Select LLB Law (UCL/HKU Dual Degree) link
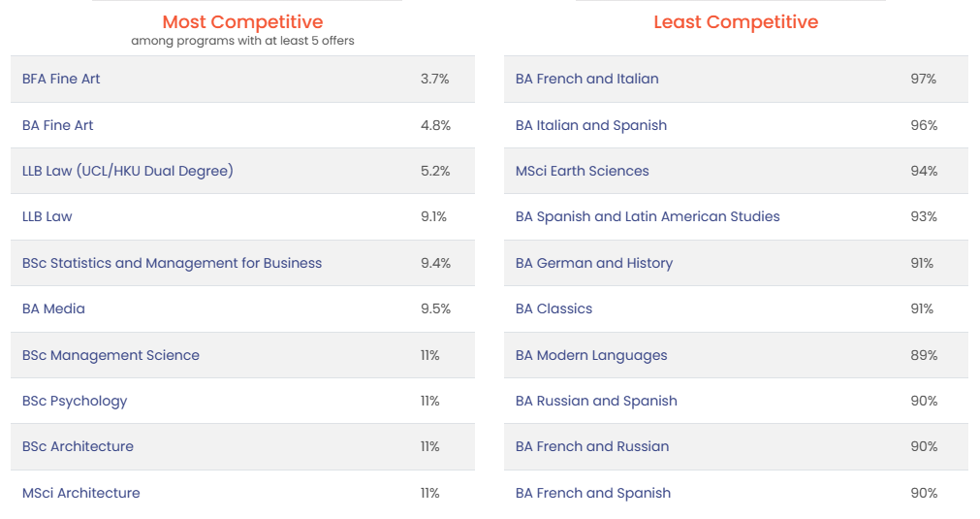Image resolution: width=980 pixels, height=519 pixels. point(128,171)
